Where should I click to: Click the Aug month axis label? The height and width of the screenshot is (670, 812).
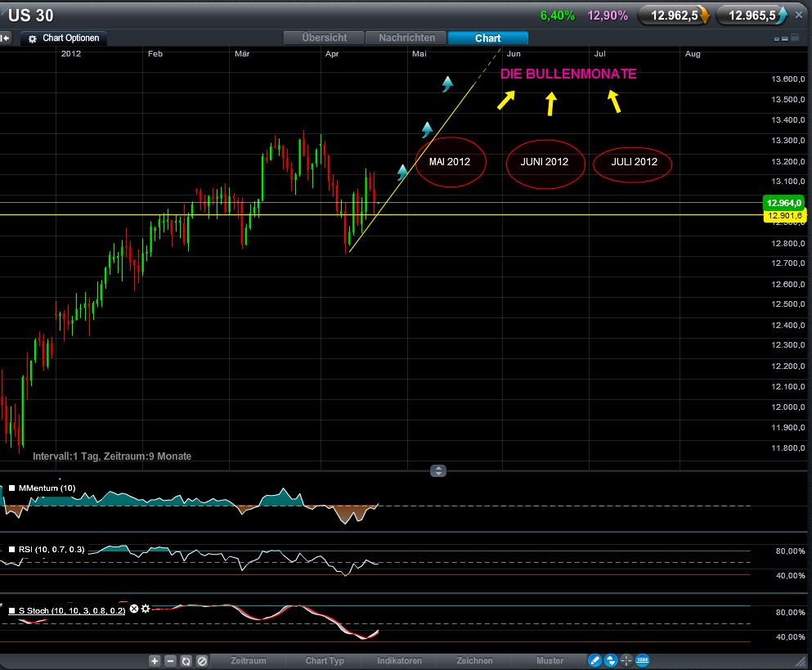click(693, 54)
